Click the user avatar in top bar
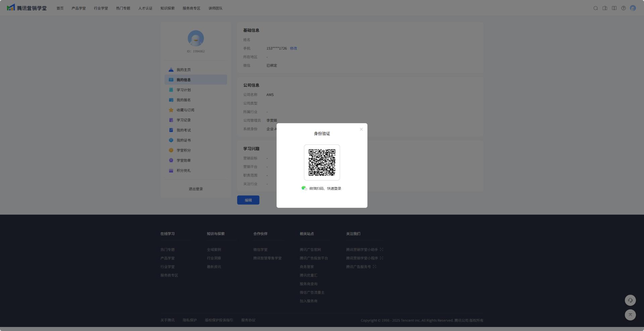The width and height of the screenshot is (644, 331). 633,8
